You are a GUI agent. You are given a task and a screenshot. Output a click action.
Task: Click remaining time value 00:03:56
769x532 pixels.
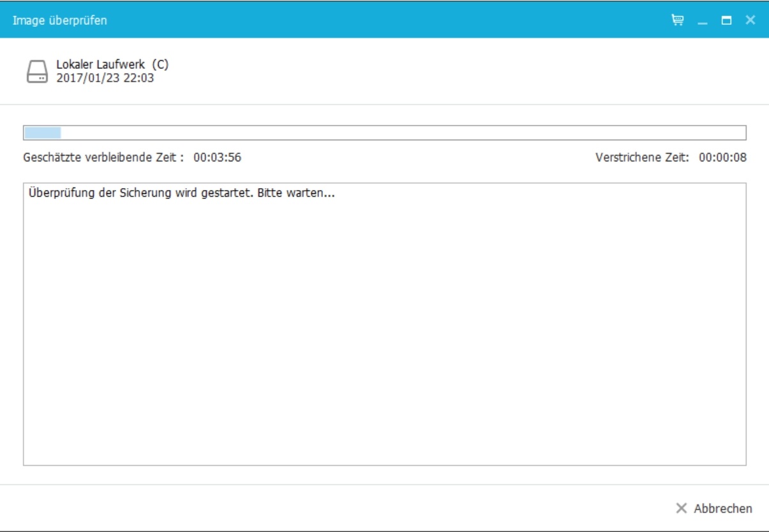point(217,158)
